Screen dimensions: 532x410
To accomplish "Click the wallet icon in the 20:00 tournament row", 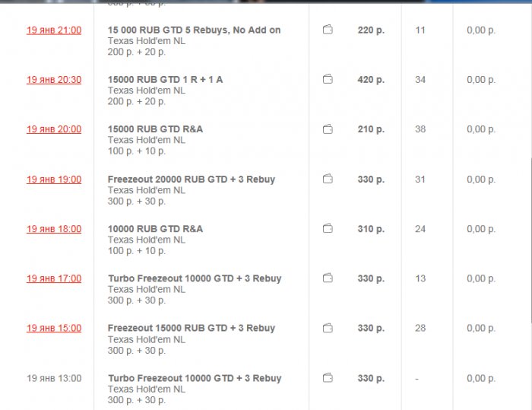I will click(x=328, y=129).
